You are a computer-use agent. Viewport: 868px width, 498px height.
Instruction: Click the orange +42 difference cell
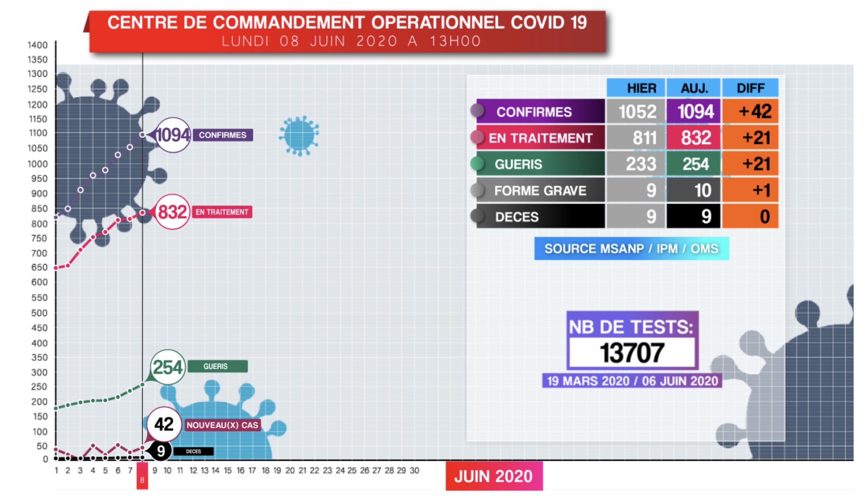[x=750, y=111]
